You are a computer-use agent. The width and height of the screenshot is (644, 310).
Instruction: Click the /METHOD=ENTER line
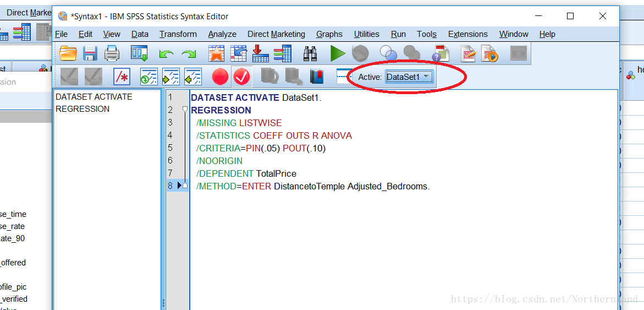coord(312,186)
